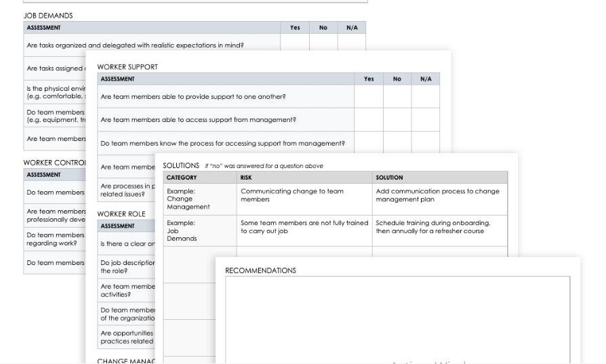The image size is (606, 364).
Task: Mark N/A for 'know the process for accessing support'
Action: (426, 142)
